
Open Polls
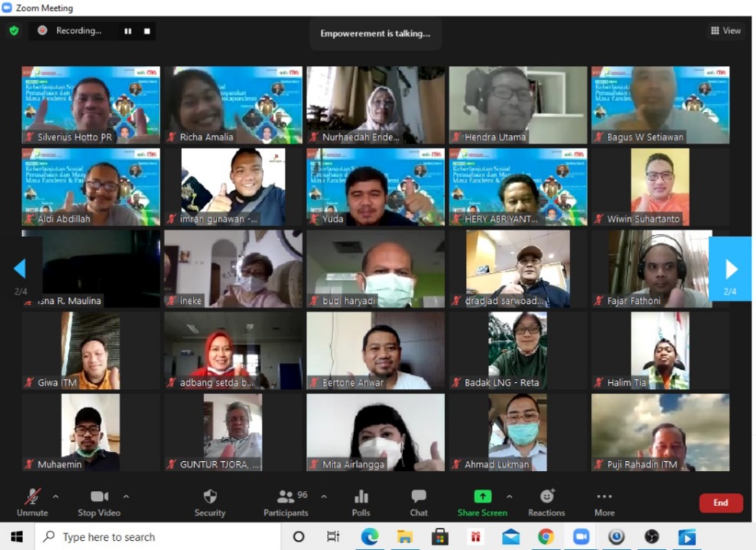coord(361,502)
